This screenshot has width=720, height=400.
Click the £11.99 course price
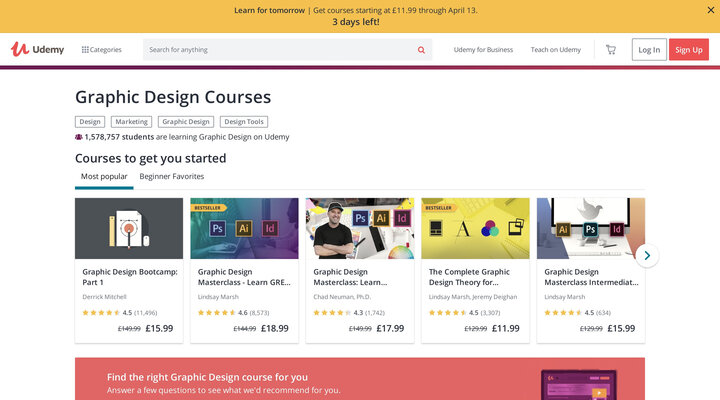506,328
